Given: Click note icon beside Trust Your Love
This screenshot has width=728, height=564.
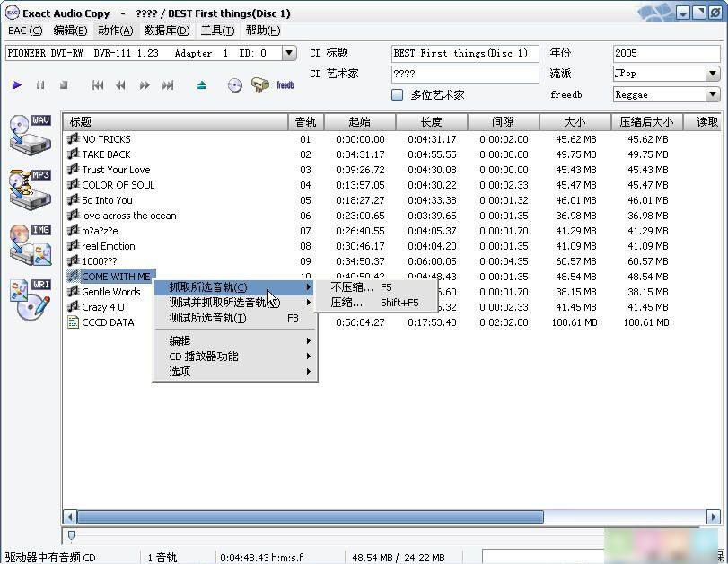Looking at the screenshot, I should pyautogui.click(x=73, y=169).
